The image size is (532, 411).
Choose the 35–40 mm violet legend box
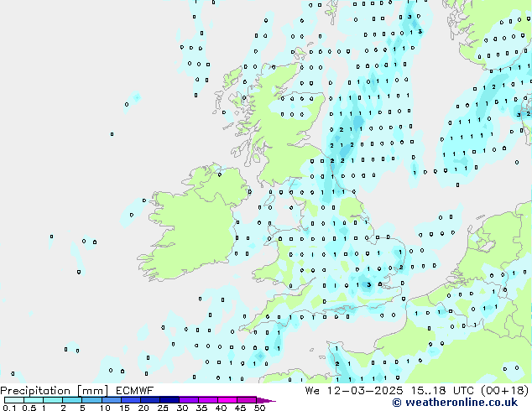(x=207, y=400)
